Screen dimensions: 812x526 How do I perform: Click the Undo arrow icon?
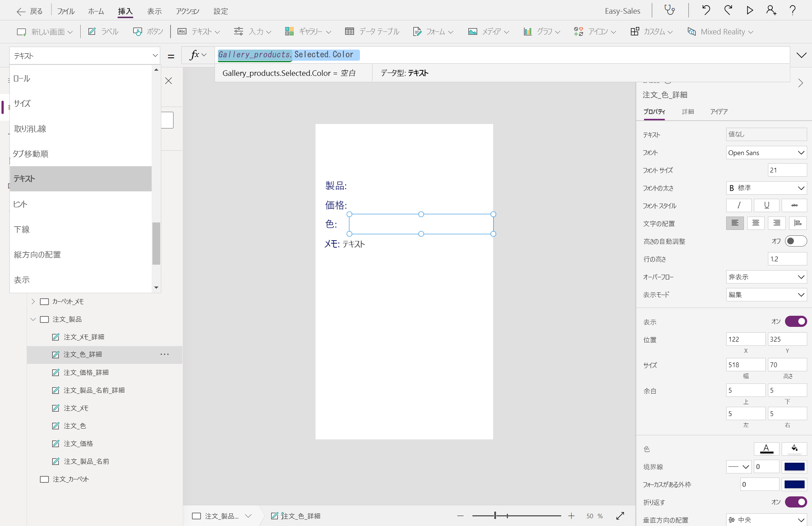pos(706,10)
